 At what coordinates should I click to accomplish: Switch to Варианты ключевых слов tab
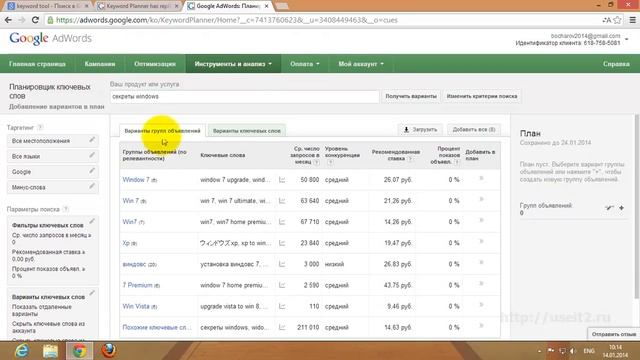[x=247, y=131]
